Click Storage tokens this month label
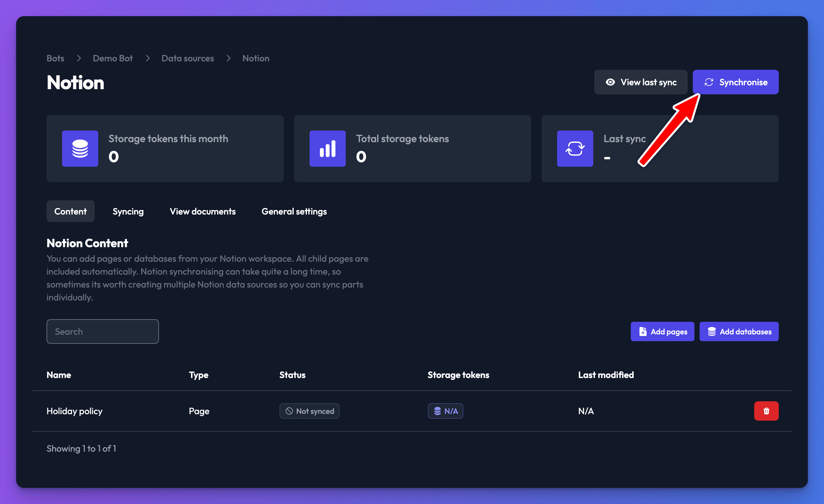Screen dimensions: 824x504 coord(168,139)
